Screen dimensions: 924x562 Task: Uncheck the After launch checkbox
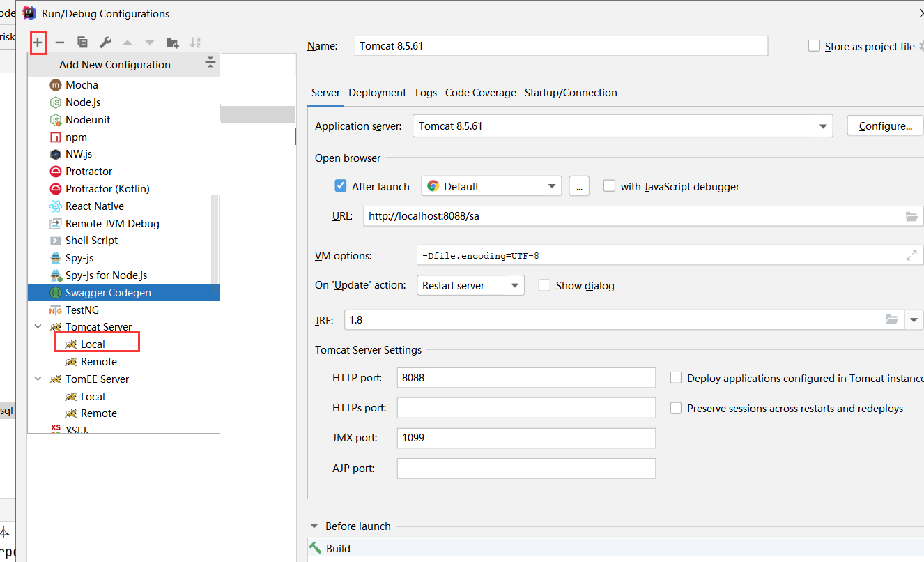click(x=340, y=185)
